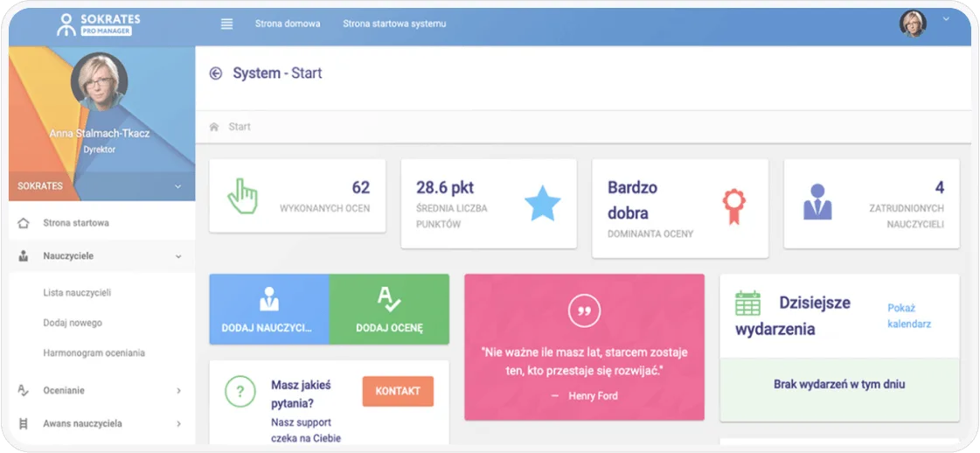Click the hamburger menu icon in top bar
This screenshot has width=980, height=453.
pos(227,24)
